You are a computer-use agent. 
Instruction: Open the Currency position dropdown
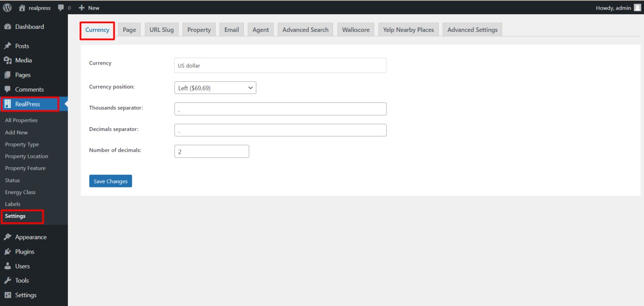tap(215, 88)
